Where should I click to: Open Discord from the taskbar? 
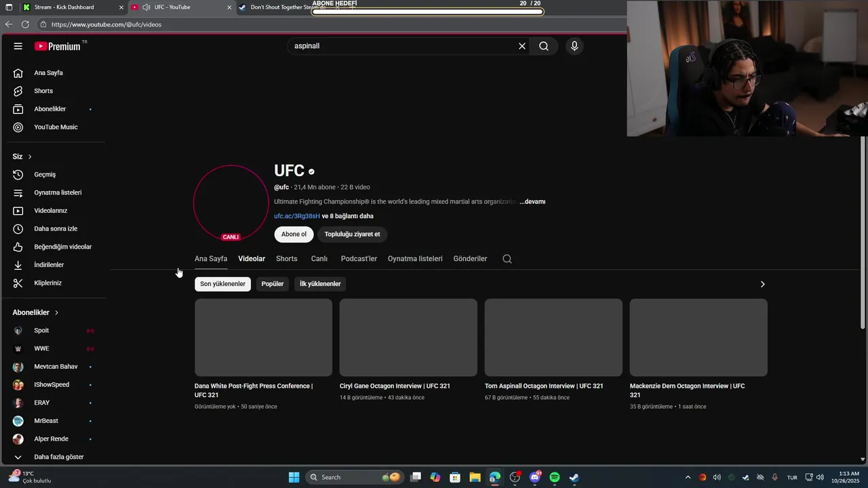[535, 477]
